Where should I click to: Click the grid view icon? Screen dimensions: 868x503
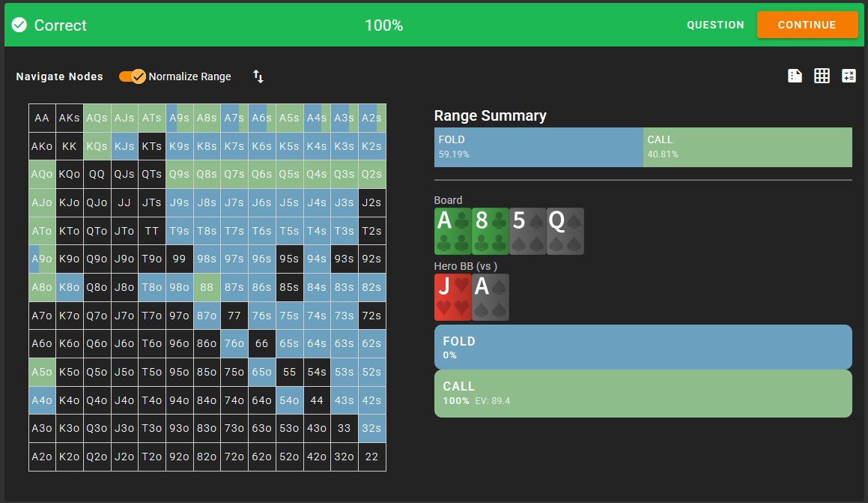pos(822,76)
